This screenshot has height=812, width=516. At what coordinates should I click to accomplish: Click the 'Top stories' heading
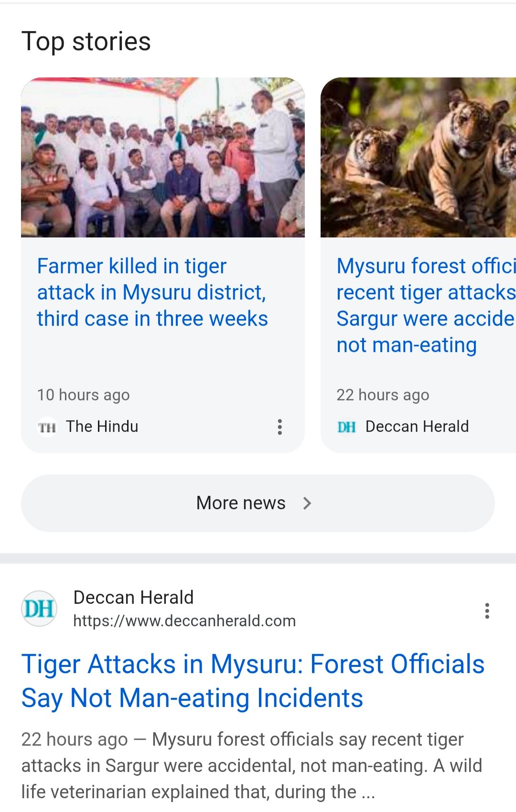point(86,42)
